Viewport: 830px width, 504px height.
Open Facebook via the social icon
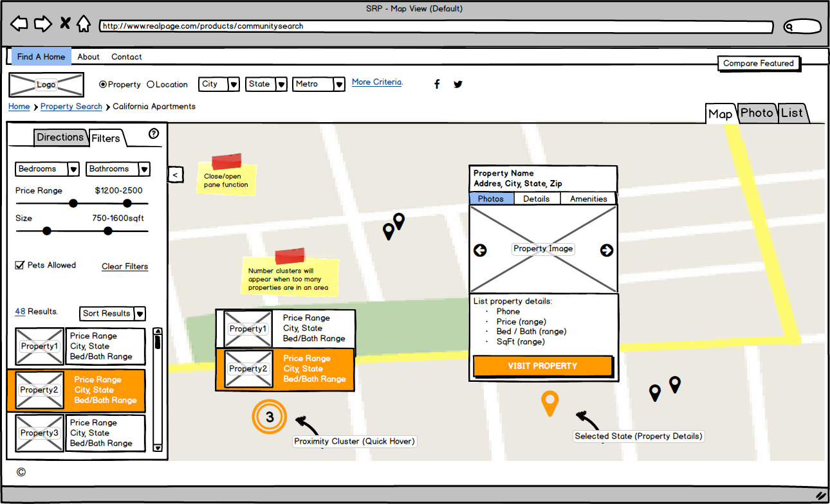[x=437, y=84]
